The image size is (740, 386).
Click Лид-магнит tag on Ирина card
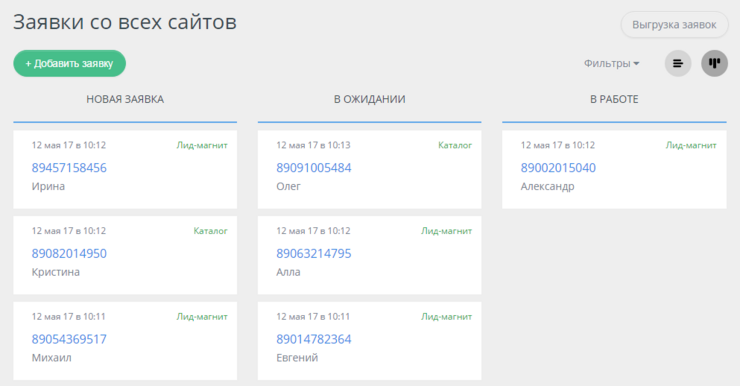point(202,145)
